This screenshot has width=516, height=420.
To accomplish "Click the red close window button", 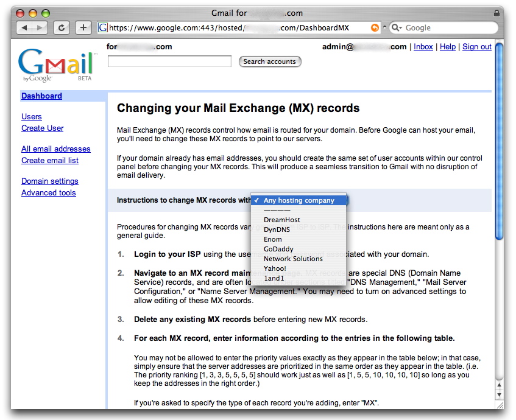I will (x=20, y=13).
